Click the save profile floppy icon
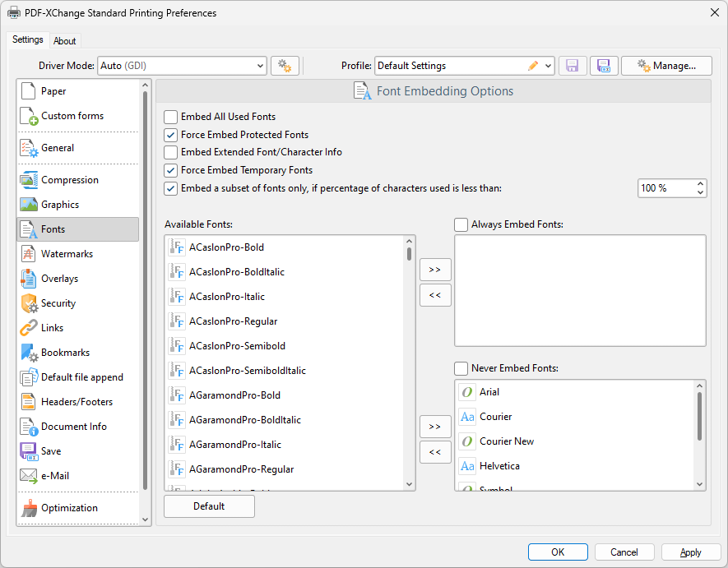The width and height of the screenshot is (728, 568). click(x=573, y=66)
